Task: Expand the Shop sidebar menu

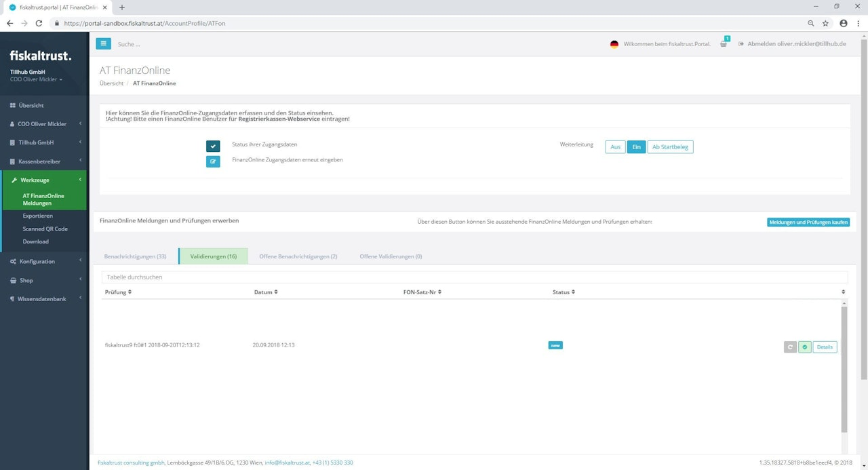Action: click(44, 280)
